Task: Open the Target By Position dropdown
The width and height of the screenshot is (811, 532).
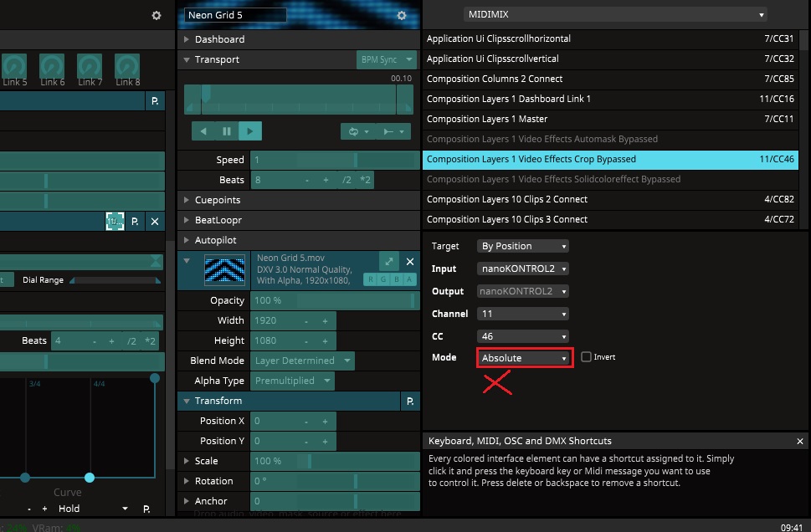Action: 523,246
